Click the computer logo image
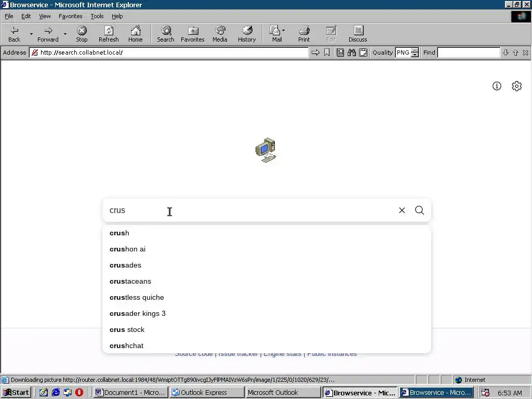This screenshot has height=399, width=532. coord(266,150)
